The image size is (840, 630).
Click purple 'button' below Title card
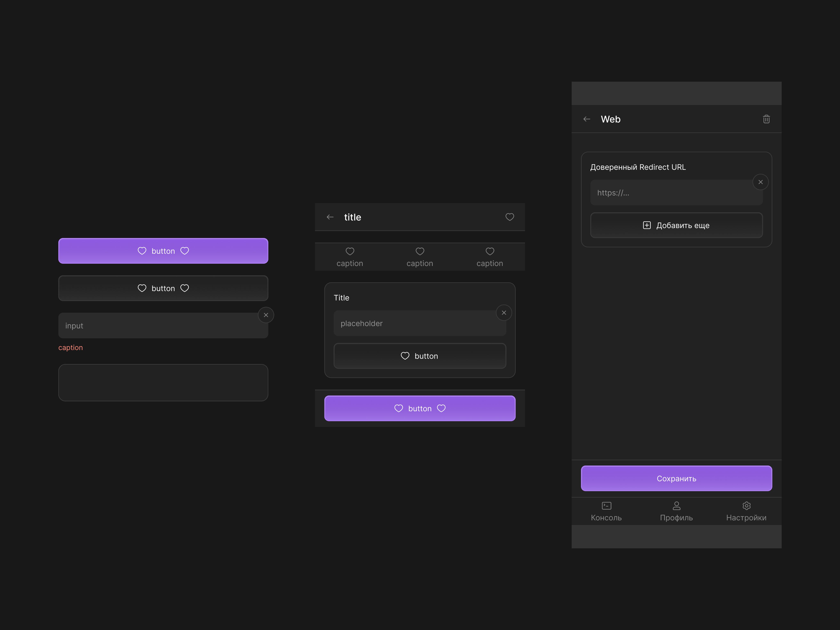tap(420, 408)
